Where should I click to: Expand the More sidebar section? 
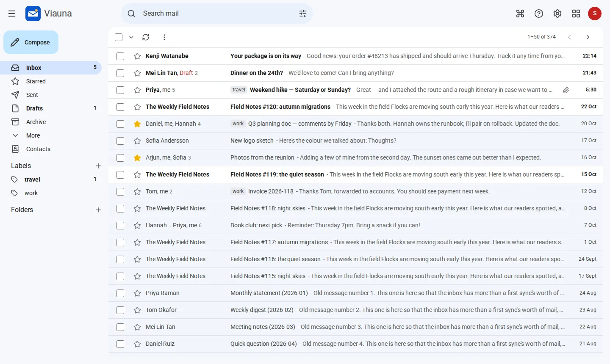[x=51, y=135]
